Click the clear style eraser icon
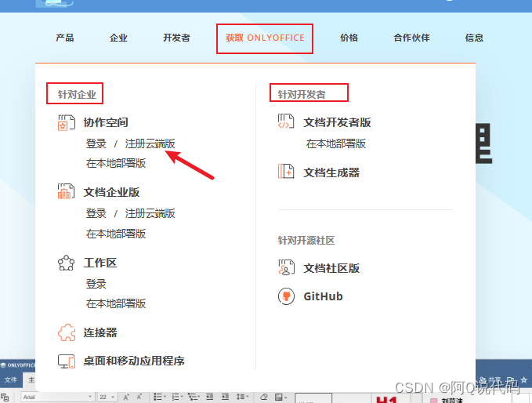This screenshot has width=532, height=403. coord(264,397)
